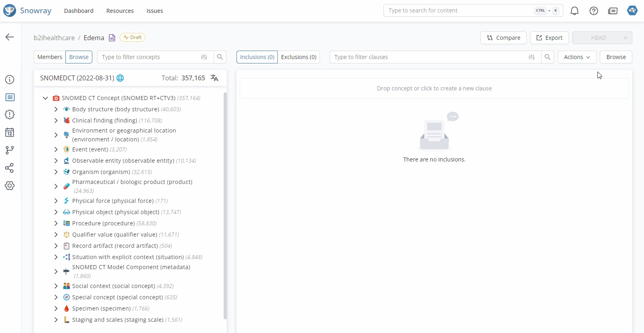Image resolution: width=644 pixels, height=333 pixels.
Task: Collapse the SNOMED CT Concept root node
Action: pyautogui.click(x=45, y=98)
